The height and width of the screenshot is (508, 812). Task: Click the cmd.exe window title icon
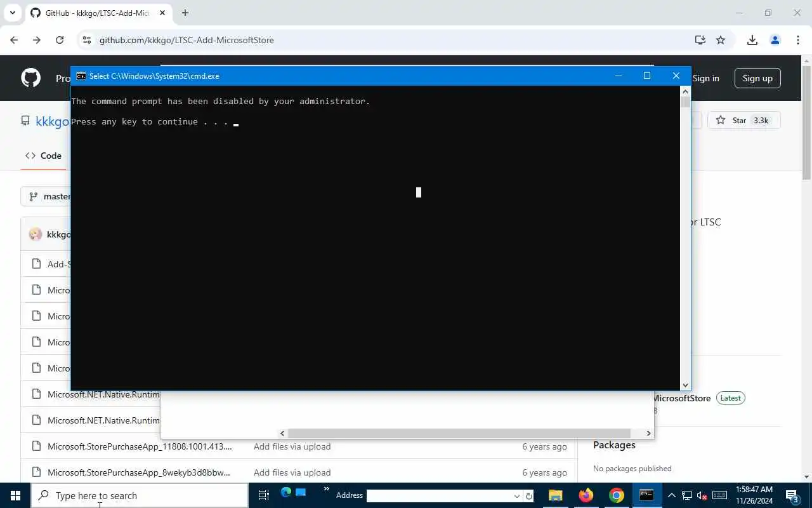(81, 76)
